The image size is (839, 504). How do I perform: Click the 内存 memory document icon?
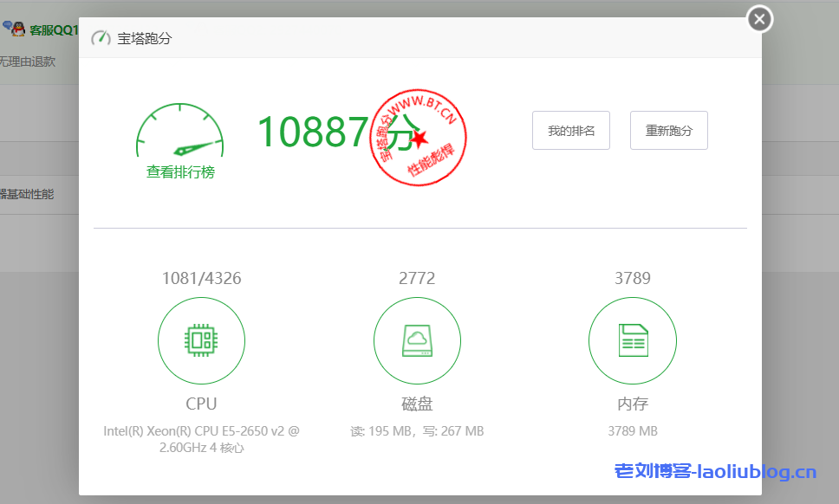[632, 340]
